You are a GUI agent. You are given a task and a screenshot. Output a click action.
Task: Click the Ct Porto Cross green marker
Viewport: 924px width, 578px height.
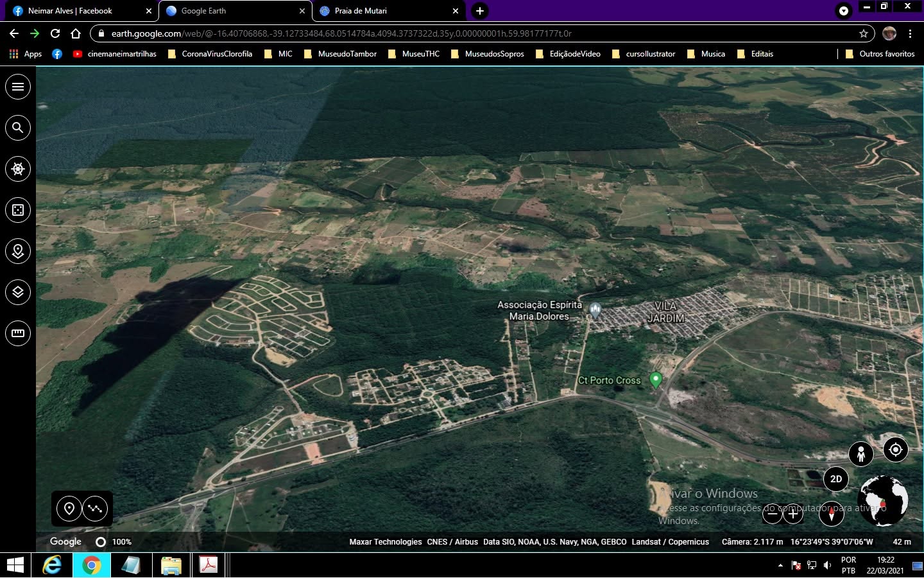[x=656, y=380]
